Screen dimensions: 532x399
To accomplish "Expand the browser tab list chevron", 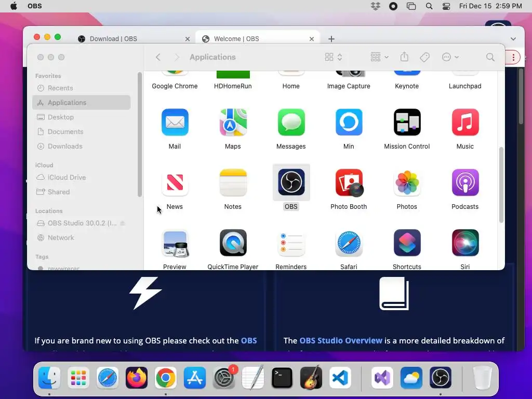I will tap(513, 38).
